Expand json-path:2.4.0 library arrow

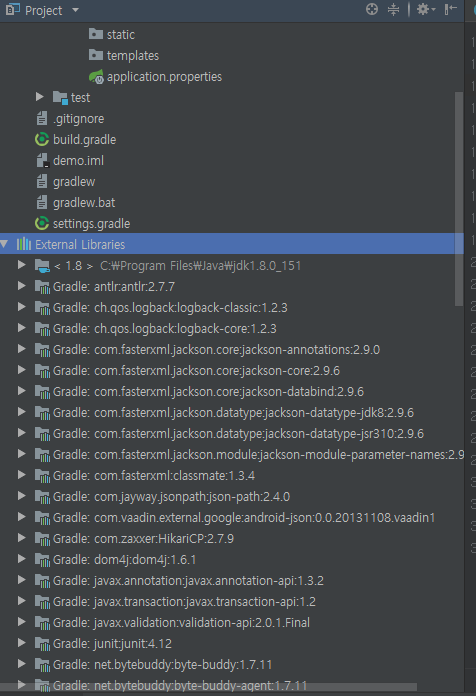pos(21,496)
